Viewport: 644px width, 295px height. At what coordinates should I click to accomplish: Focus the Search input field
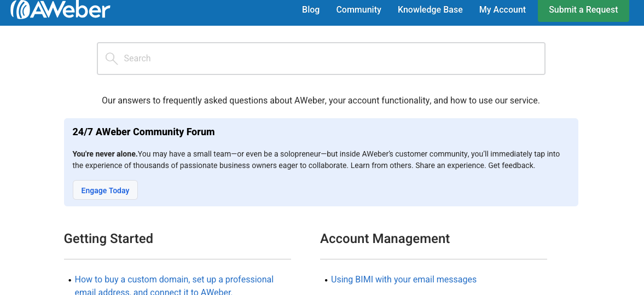pos(321,59)
